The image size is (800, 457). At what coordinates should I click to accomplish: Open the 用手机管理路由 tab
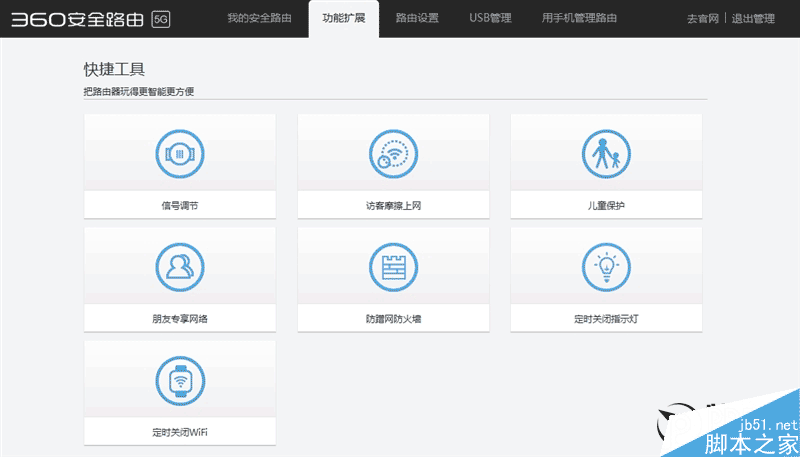pos(579,18)
